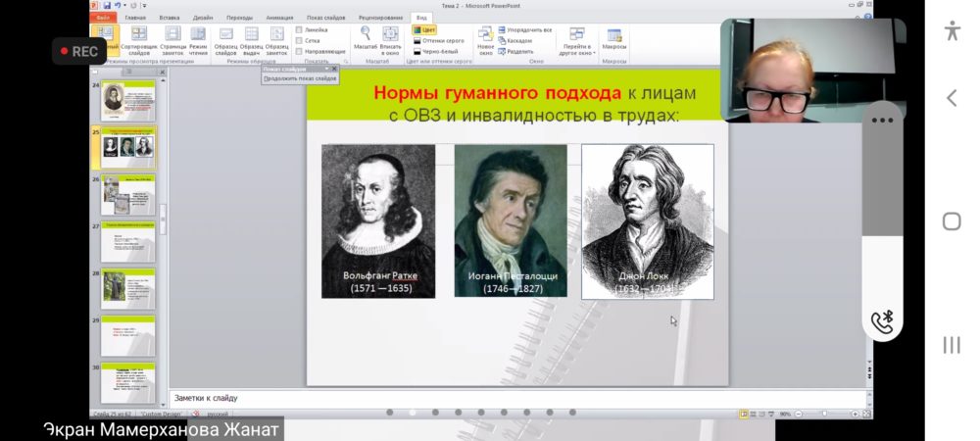Open Handout Master (Образец выдач)
Screen dimensions: 980x441
[251, 40]
